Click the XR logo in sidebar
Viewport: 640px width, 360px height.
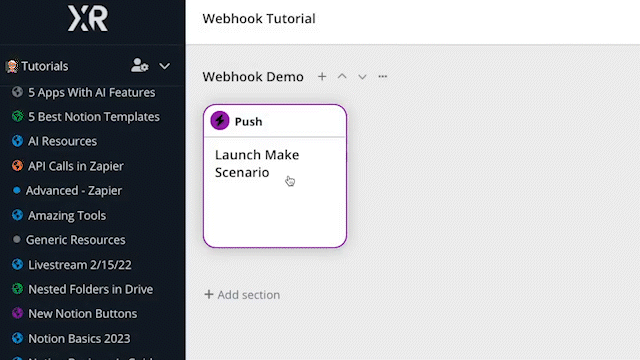click(x=88, y=18)
